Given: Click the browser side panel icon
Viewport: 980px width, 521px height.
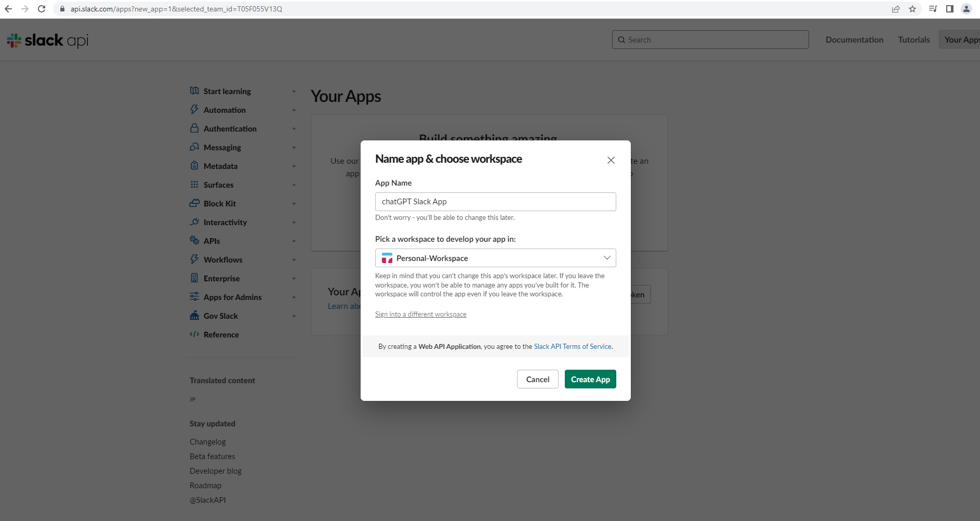Looking at the screenshot, I should 950,9.
